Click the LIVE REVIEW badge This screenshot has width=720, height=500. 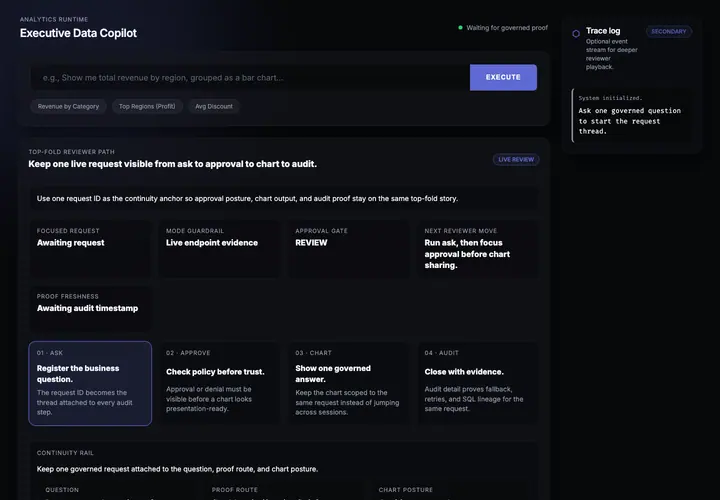pyautogui.click(x=516, y=159)
